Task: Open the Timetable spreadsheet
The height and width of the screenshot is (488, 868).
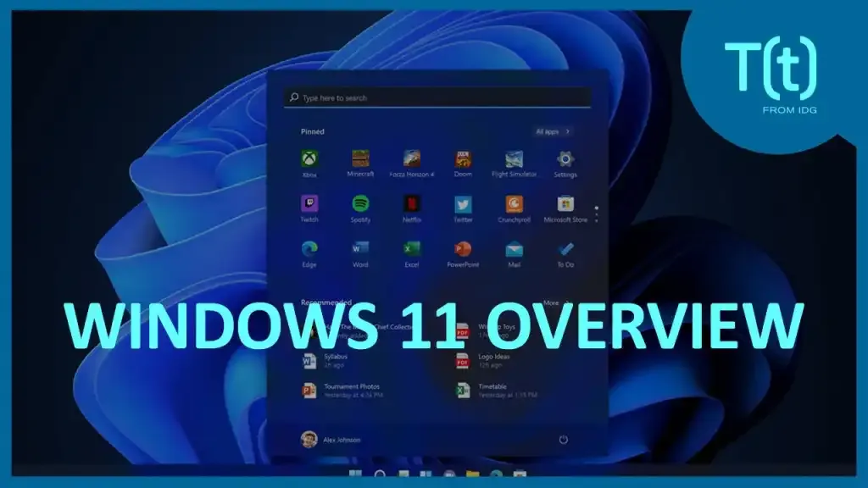Action: click(x=496, y=391)
